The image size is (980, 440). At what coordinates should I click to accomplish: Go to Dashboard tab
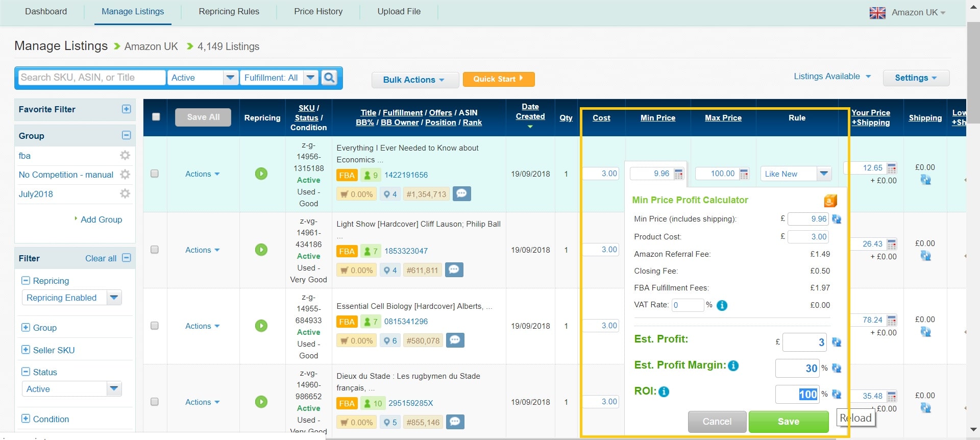pyautogui.click(x=46, y=12)
